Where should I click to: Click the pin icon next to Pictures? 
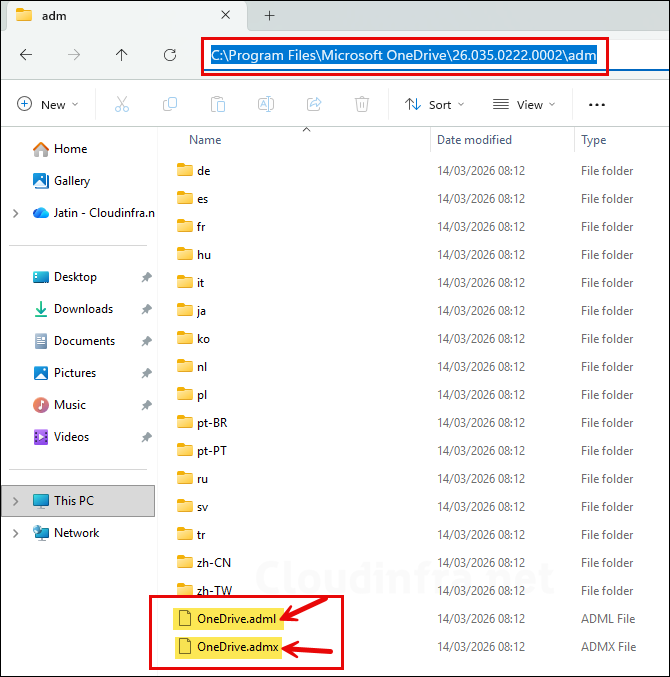pyautogui.click(x=146, y=373)
